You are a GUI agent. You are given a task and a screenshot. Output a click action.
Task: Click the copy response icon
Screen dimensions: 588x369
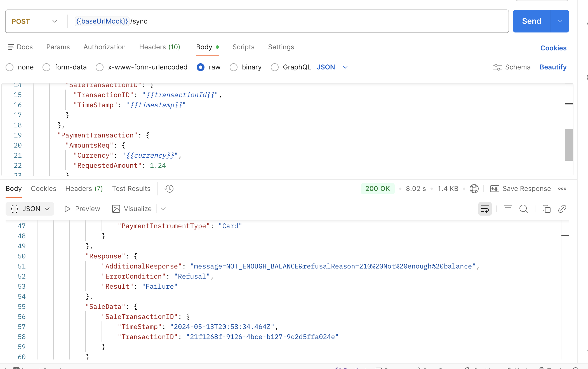(x=547, y=209)
